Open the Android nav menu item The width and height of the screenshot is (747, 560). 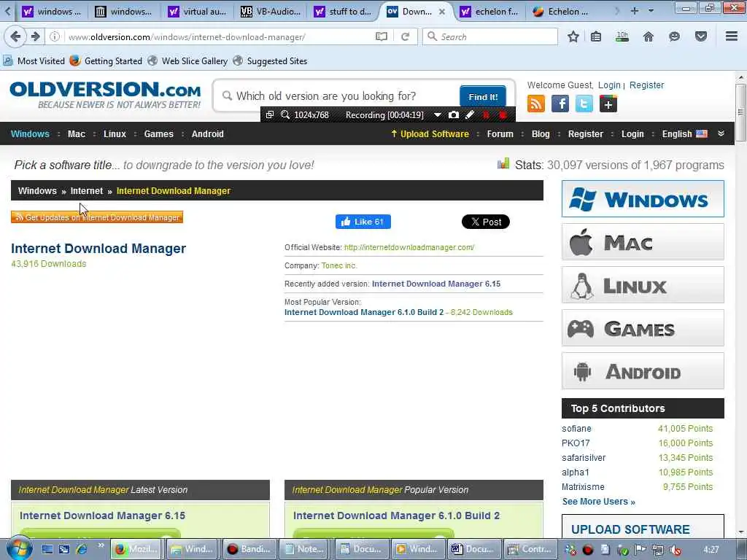click(208, 134)
